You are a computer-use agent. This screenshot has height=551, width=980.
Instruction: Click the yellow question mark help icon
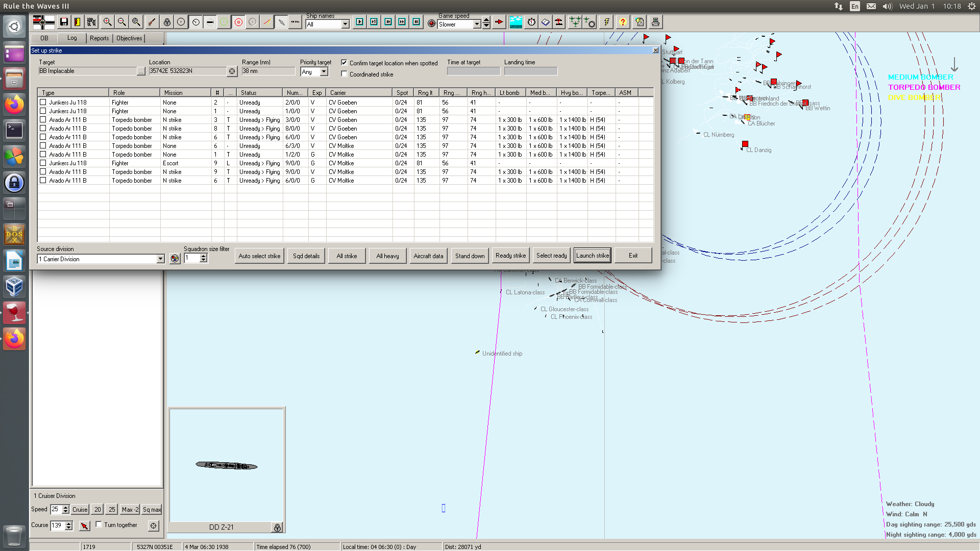pyautogui.click(x=622, y=22)
